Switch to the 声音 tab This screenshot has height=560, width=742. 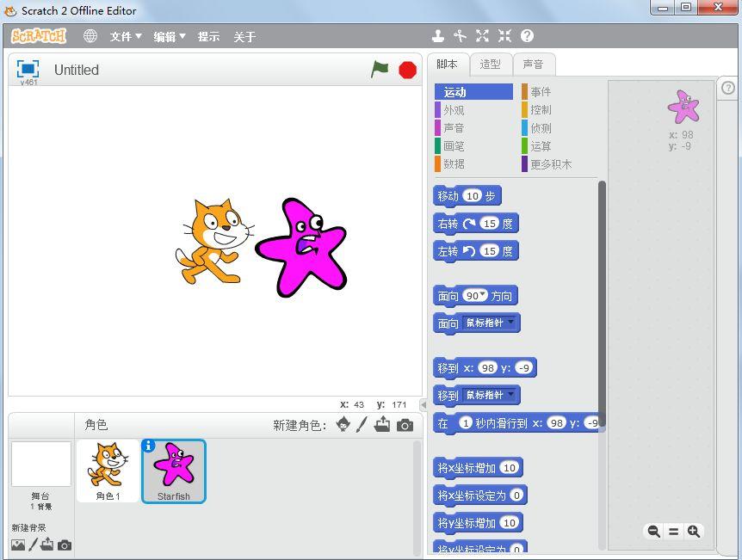(x=534, y=65)
